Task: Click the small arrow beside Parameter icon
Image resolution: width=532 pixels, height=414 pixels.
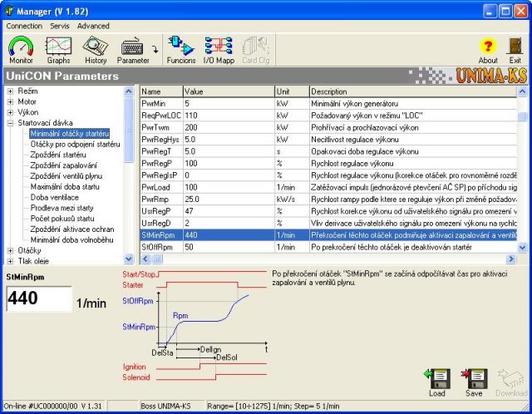Action: pyautogui.click(x=155, y=50)
